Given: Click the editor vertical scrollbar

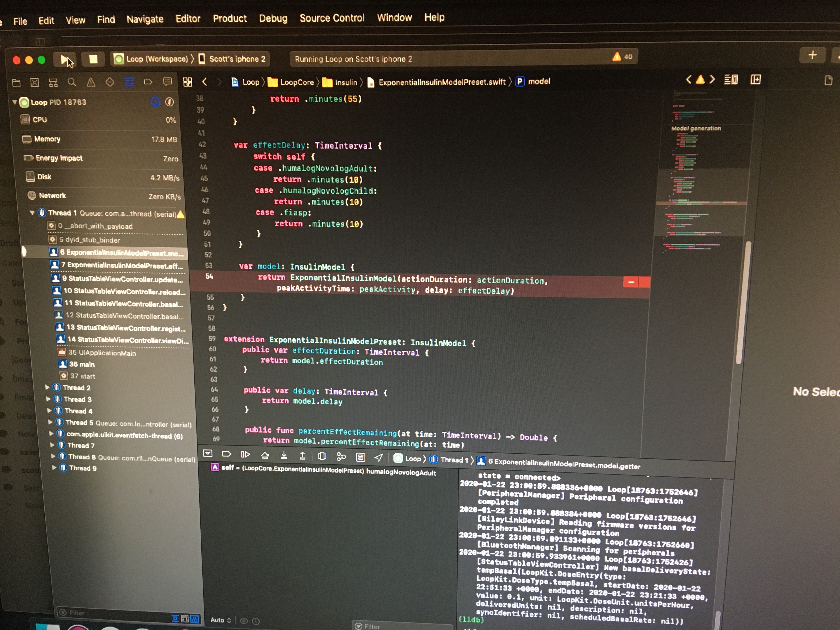Looking at the screenshot, I should tap(743, 302).
